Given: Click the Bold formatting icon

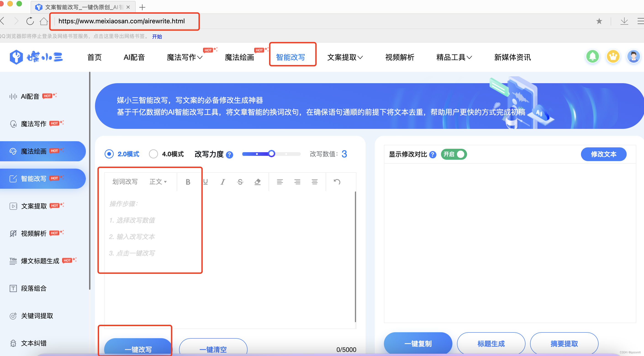Looking at the screenshot, I should click(188, 182).
